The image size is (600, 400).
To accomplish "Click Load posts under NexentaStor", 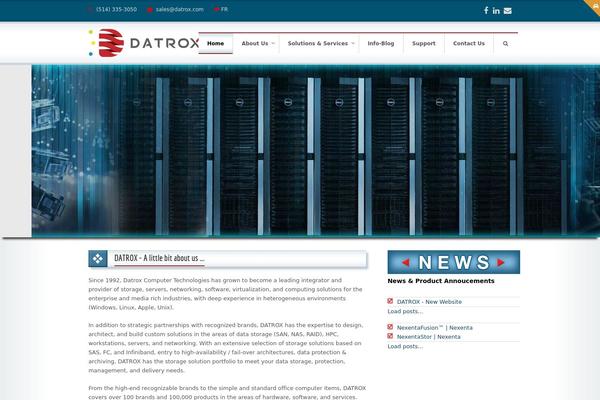I will (405, 346).
